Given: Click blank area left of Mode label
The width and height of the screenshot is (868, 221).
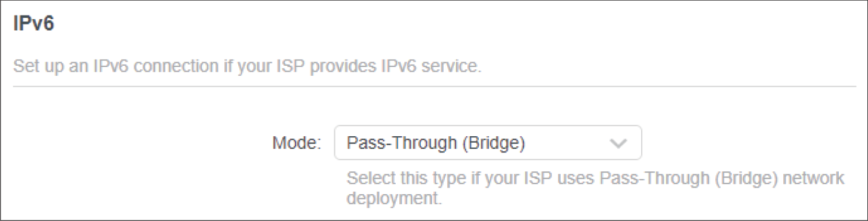Looking at the screenshot, I should point(137,143).
